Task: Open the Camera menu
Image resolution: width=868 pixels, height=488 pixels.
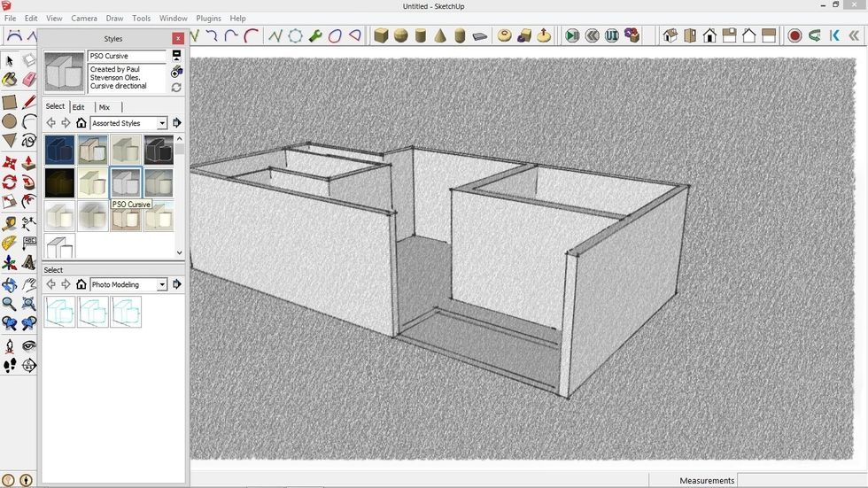Action: [x=84, y=18]
